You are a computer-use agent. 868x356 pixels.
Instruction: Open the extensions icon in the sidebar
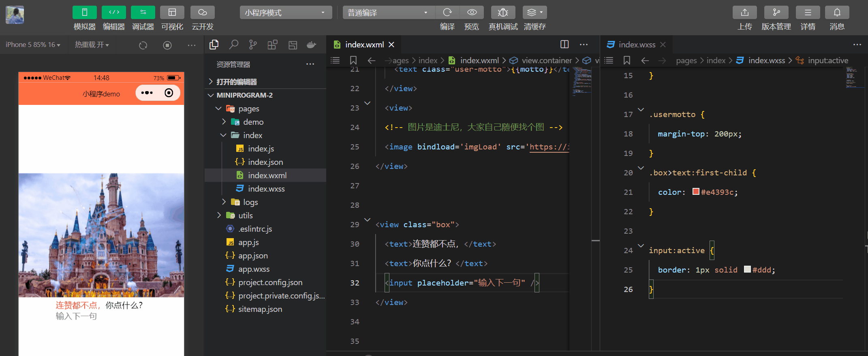(273, 45)
